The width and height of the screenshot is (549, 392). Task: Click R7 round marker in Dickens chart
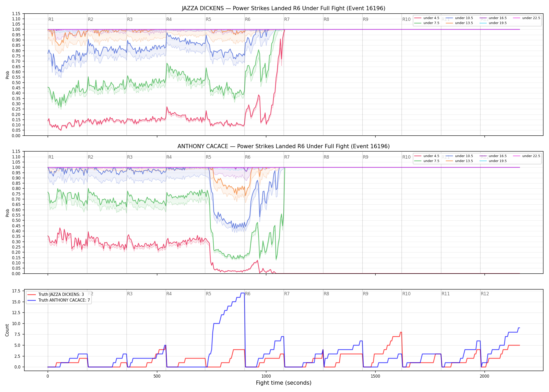coord(287,19)
